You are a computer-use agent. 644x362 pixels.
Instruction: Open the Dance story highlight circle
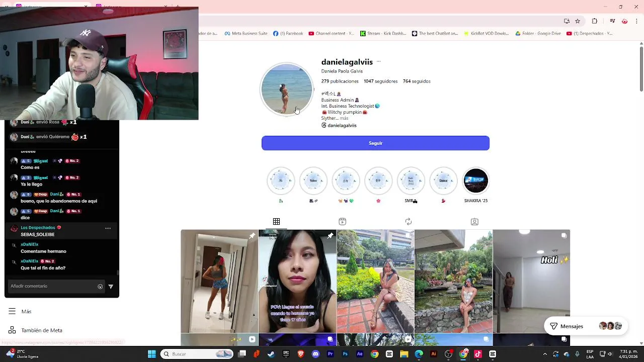point(443,181)
